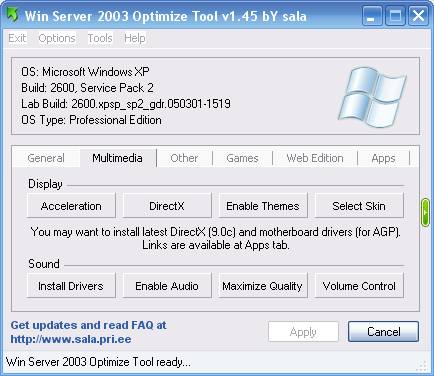Click the 'Sound' group label
The height and width of the screenshot is (376, 434).
tap(44, 264)
